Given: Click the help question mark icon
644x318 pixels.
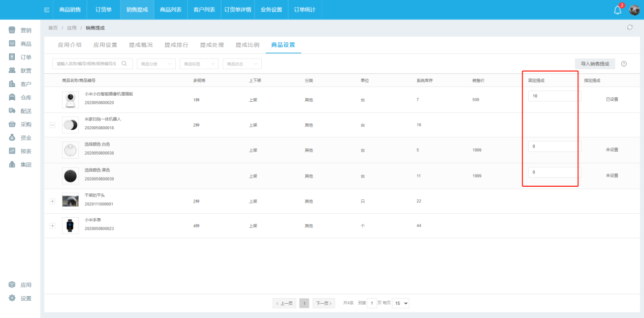Looking at the screenshot, I should (624, 64).
